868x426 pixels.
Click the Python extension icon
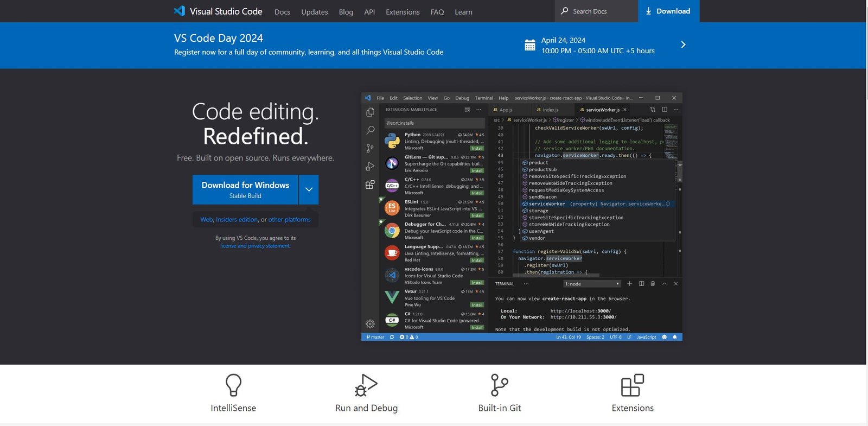click(x=392, y=141)
